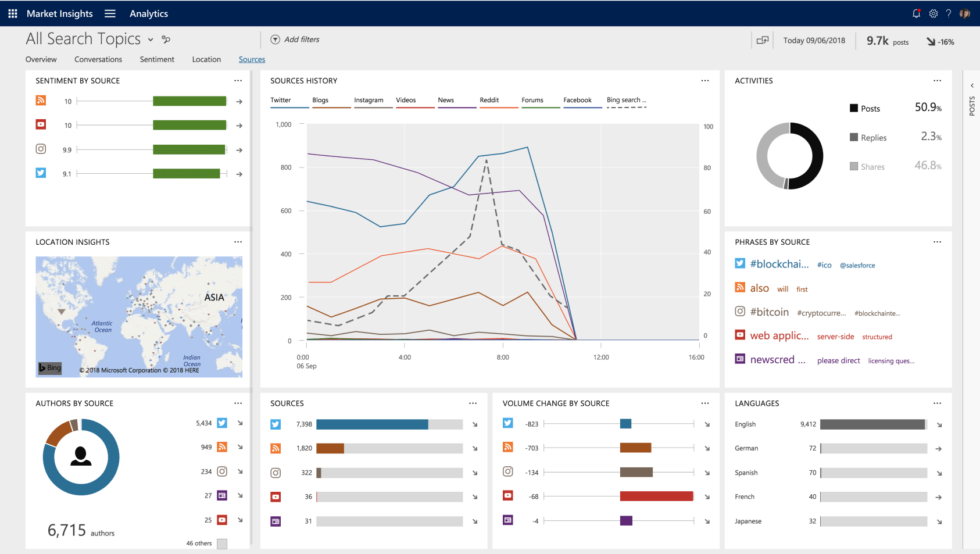Click the Location Insights world map
This screenshot has height=554, width=980.
tap(139, 317)
